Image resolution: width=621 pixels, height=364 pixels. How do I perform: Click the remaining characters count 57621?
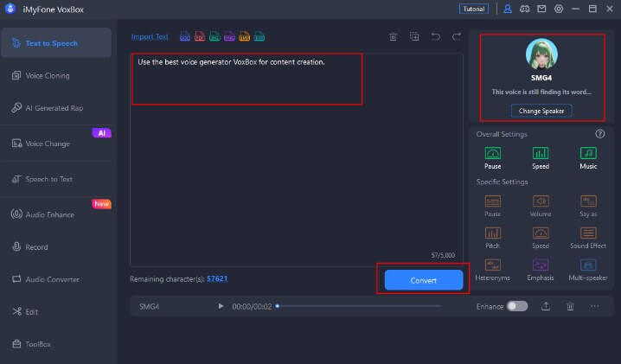[217, 279]
